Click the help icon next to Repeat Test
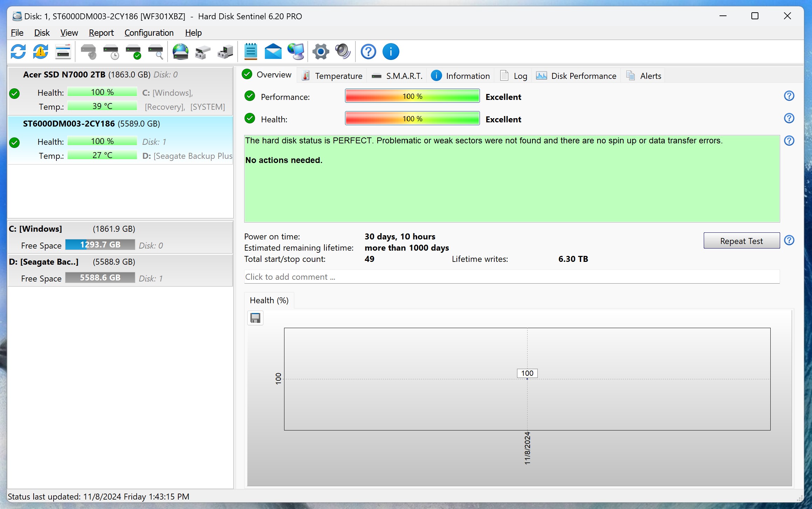The width and height of the screenshot is (812, 509). [789, 240]
